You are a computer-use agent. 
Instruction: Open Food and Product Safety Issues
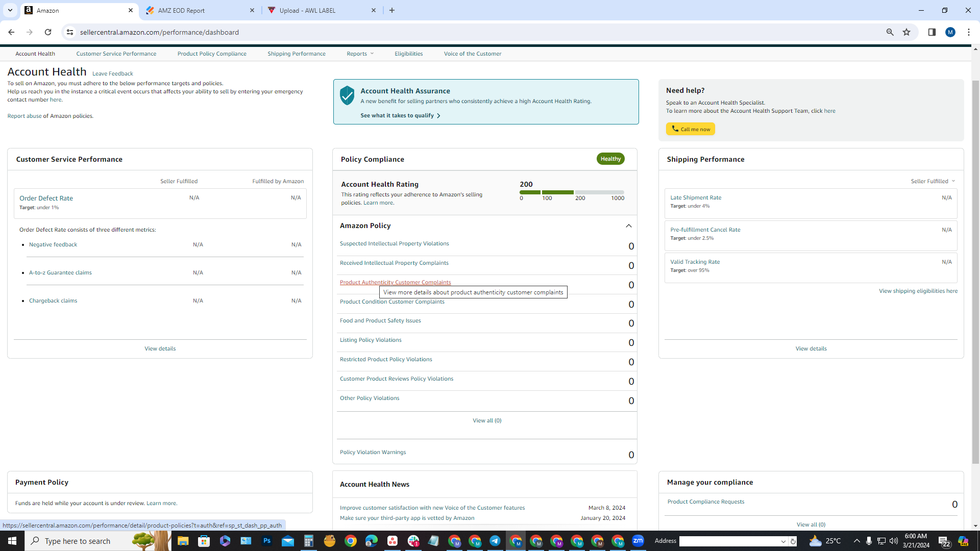tap(380, 320)
